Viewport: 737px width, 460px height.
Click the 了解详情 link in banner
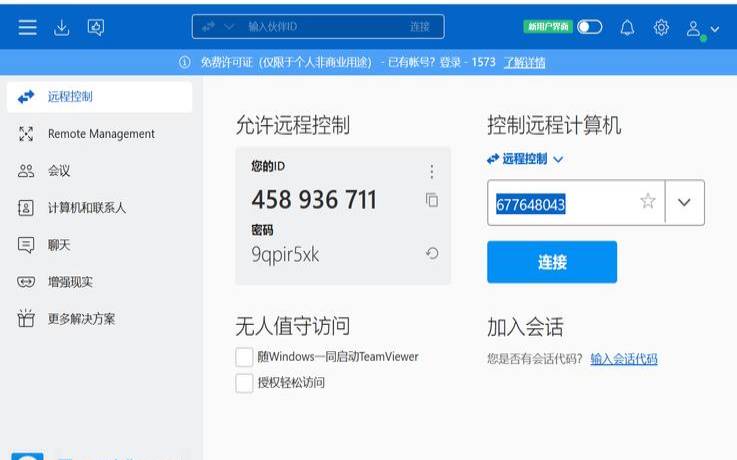click(524, 62)
